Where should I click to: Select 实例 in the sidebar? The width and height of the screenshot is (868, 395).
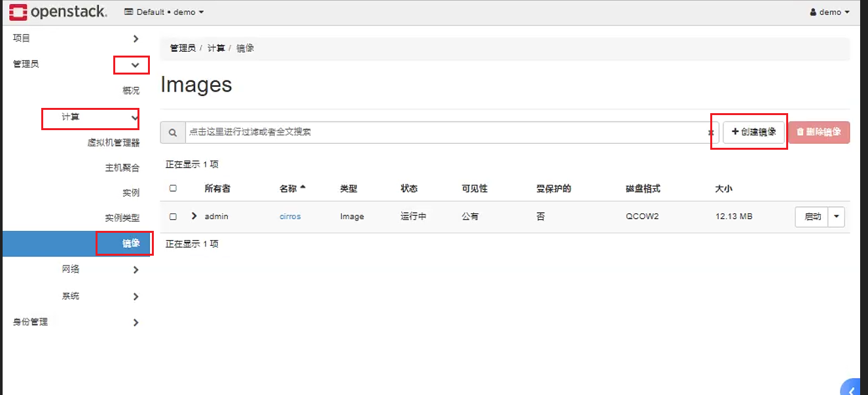click(x=131, y=192)
